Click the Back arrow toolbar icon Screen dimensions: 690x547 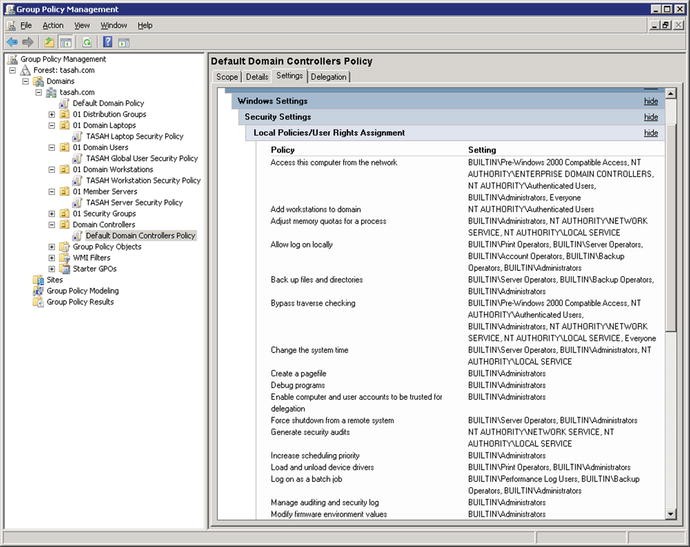tap(12, 42)
